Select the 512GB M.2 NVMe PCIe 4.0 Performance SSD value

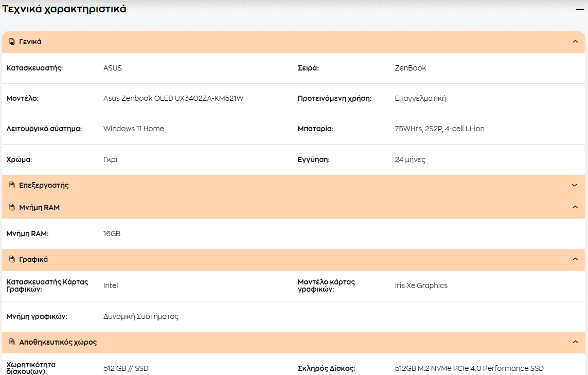(x=469, y=368)
